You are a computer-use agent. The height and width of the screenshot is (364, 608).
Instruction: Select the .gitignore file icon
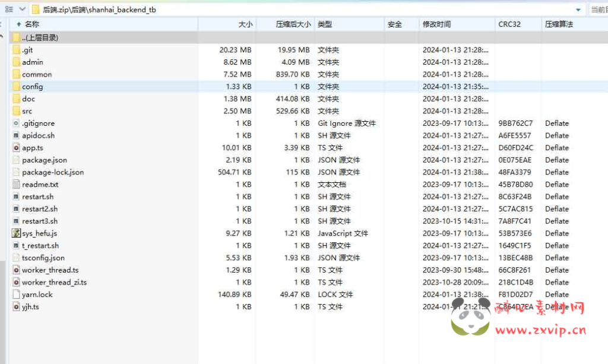point(17,124)
